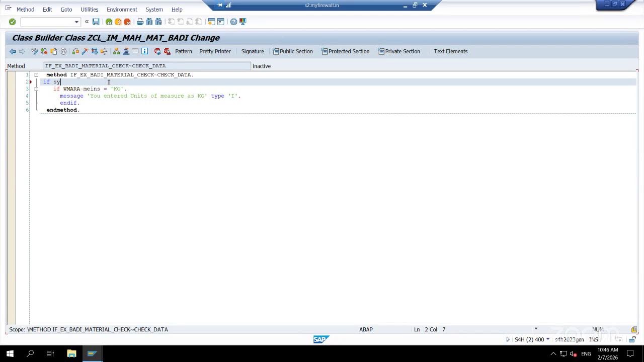The height and width of the screenshot is (362, 644).
Task: Click the red Cancel circle icon
Action: [x=127, y=22]
